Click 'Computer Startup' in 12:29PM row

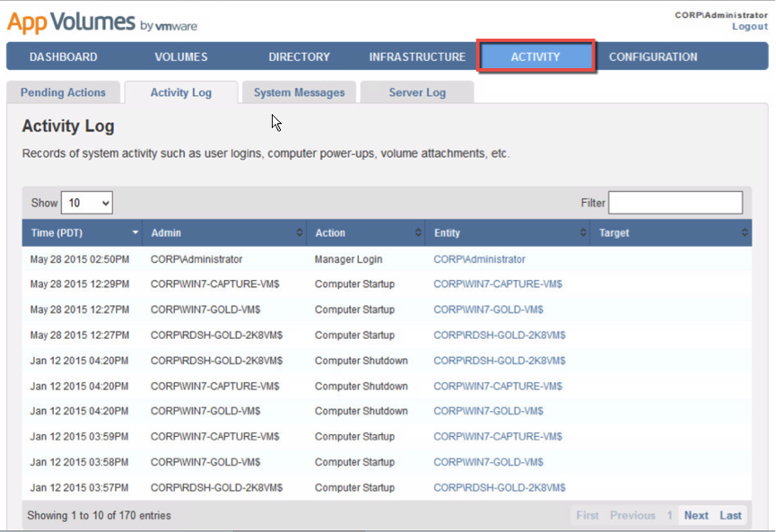[355, 284]
